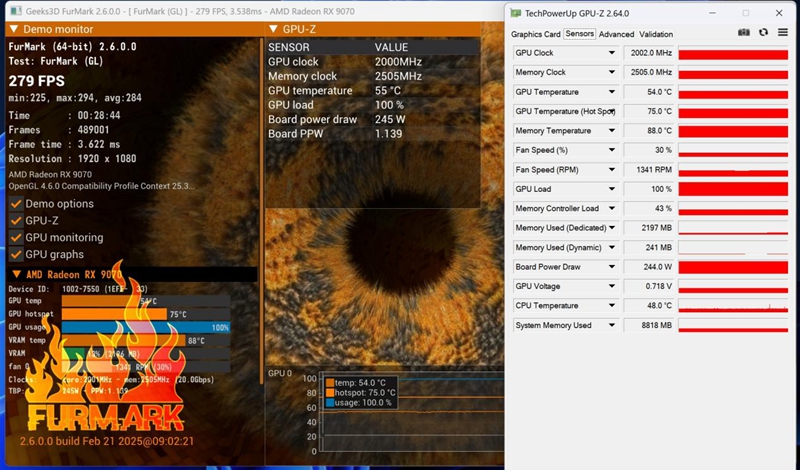Screen dimensions: 800x470
Task: Click the GPU hotspot 75°C orange bar
Action: tap(114, 314)
